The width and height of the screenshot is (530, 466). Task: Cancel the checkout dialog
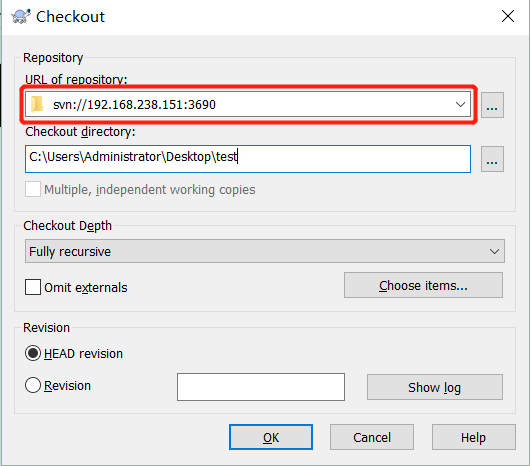372,437
